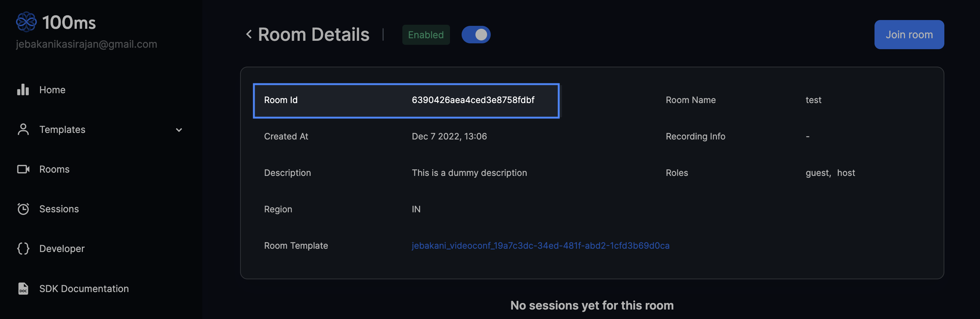The width and height of the screenshot is (980, 319).
Task: Open the Home menu item
Action: [52, 90]
